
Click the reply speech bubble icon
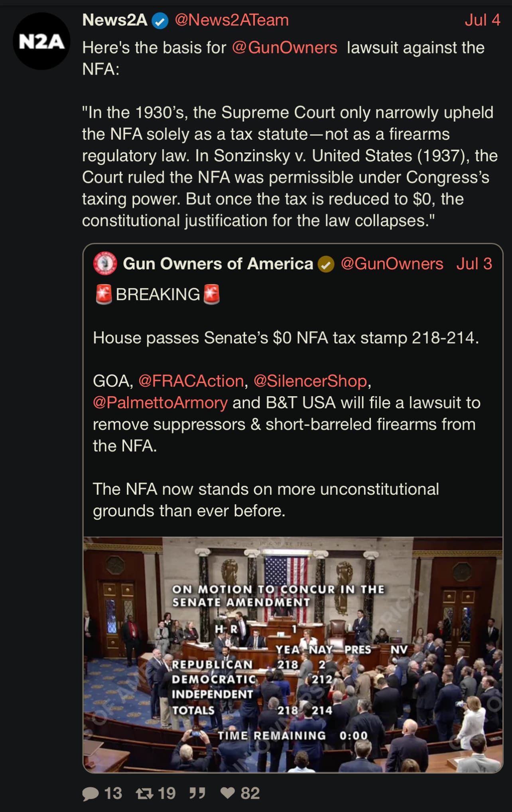tap(91, 794)
